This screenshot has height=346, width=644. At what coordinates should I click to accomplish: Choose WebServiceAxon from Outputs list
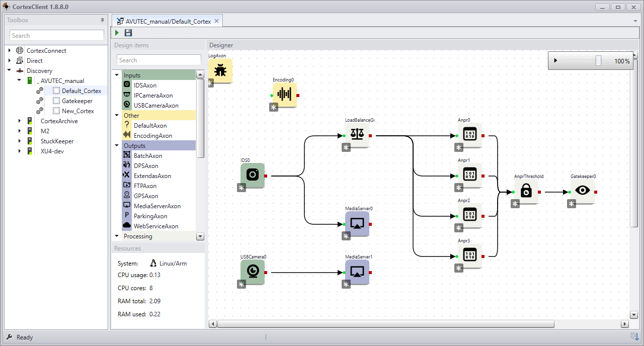click(156, 226)
